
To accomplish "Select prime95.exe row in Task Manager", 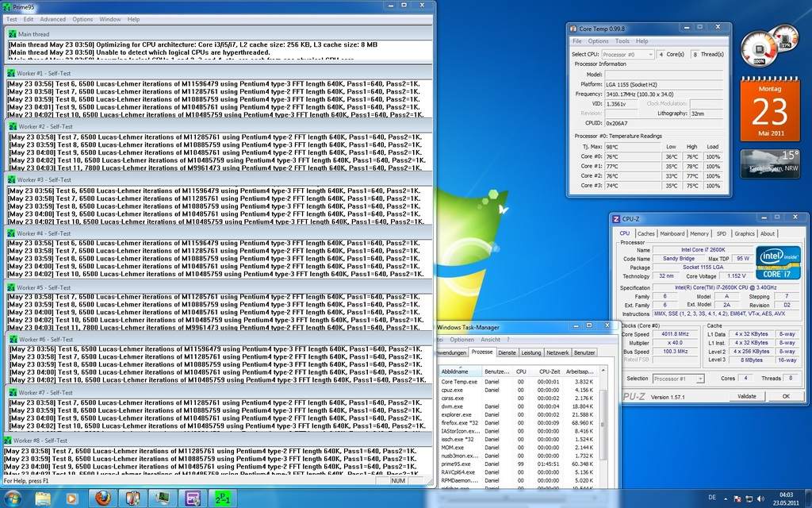I will click(x=518, y=464).
